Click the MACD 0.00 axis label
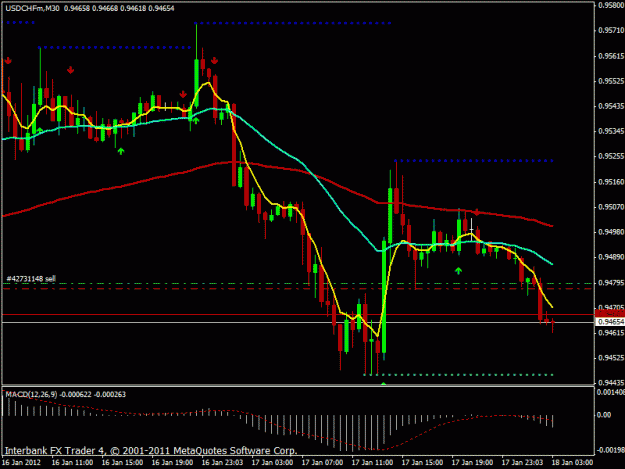 [604, 415]
